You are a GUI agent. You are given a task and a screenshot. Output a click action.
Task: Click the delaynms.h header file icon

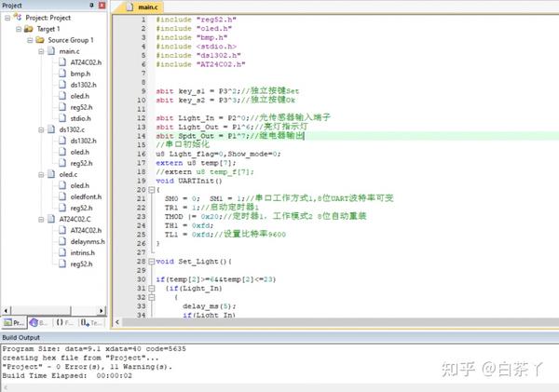click(62, 241)
